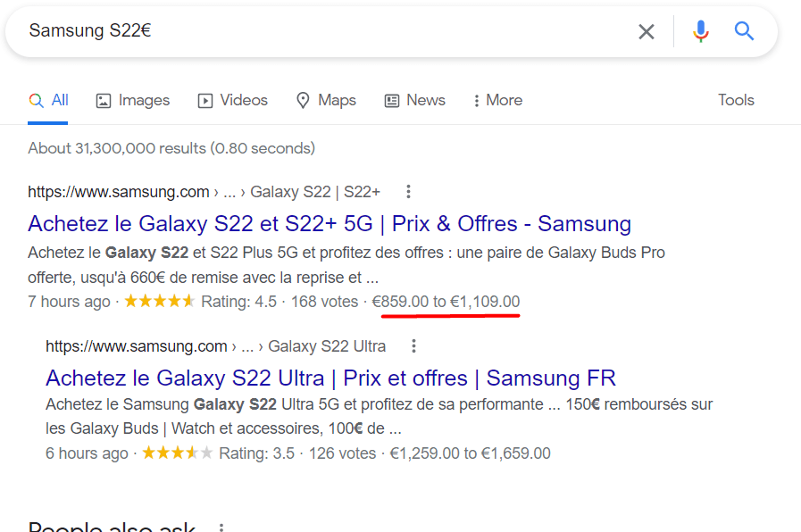
Task: Click the 3.5 star rating stars
Action: (177, 453)
